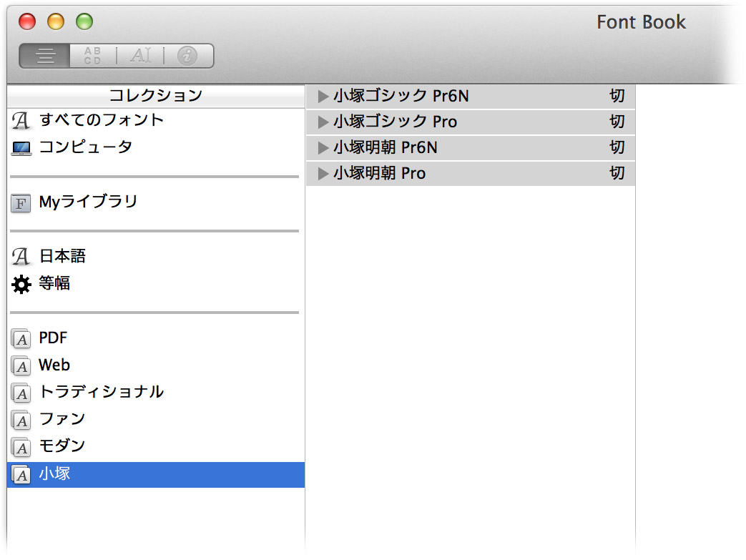Screen dimensions: 746x560
Task: Click the 小塚 collection icon
Action: 21,474
